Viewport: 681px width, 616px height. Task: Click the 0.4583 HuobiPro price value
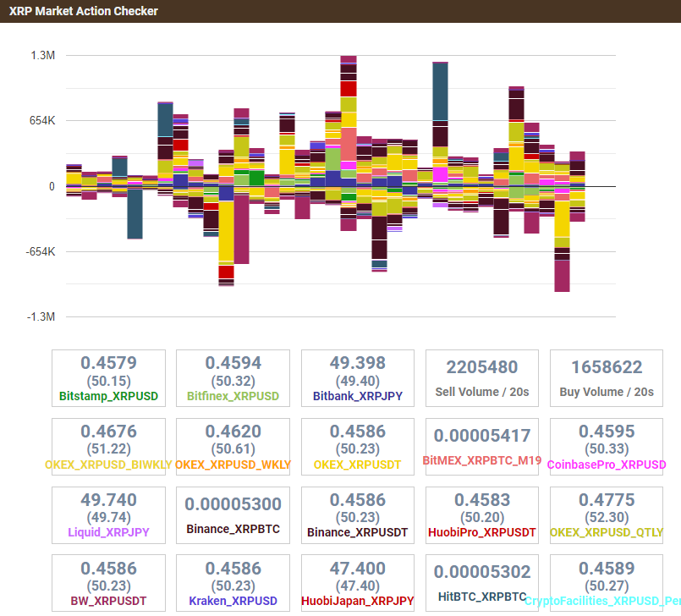(482, 499)
